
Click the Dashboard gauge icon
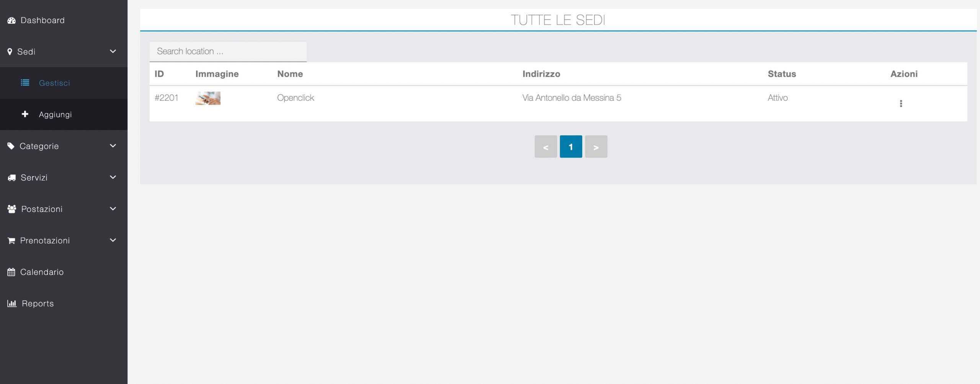pyautogui.click(x=11, y=21)
